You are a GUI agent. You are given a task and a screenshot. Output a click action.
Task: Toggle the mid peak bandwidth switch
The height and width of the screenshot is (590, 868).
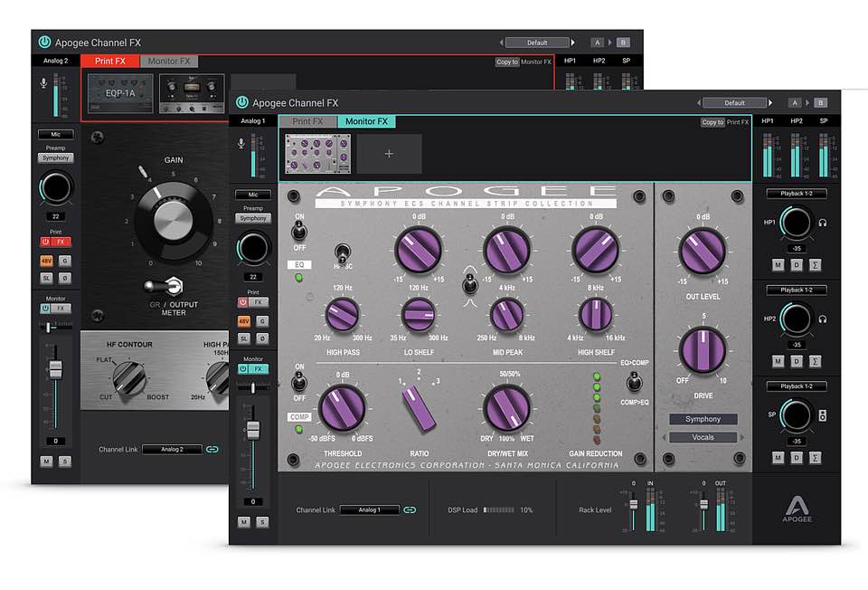[x=470, y=285]
